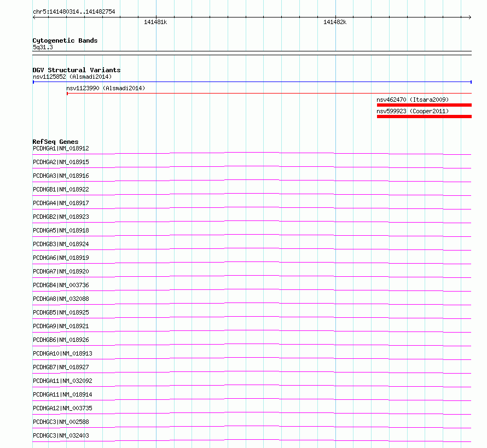
Task: Select gene PCDHGA12|NM_003735
Action: 62,408
